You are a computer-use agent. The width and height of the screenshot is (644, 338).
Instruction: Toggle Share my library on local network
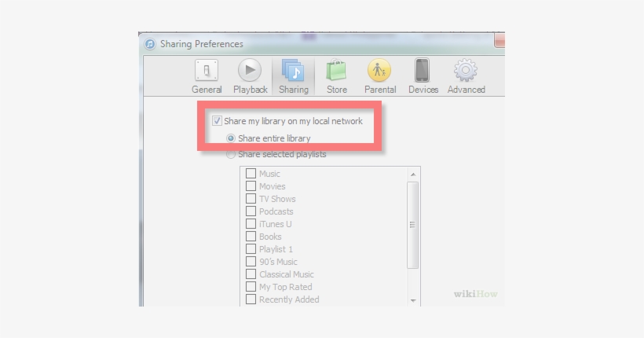(217, 121)
